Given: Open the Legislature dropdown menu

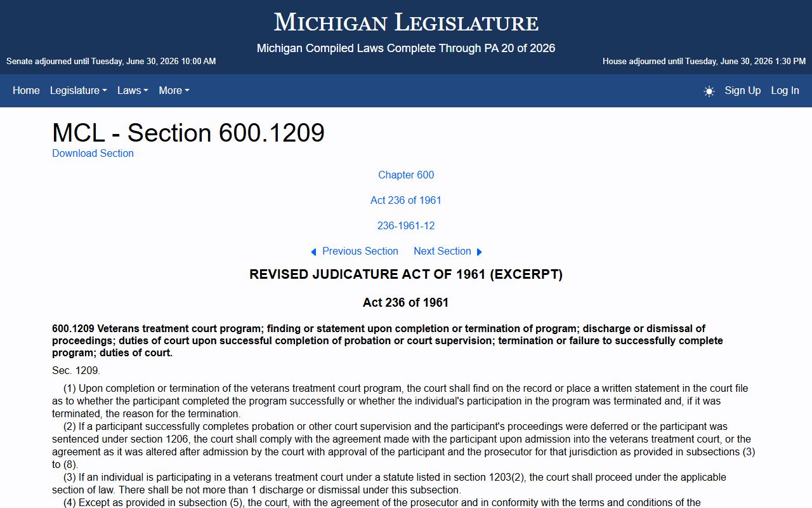Looking at the screenshot, I should tap(79, 90).
